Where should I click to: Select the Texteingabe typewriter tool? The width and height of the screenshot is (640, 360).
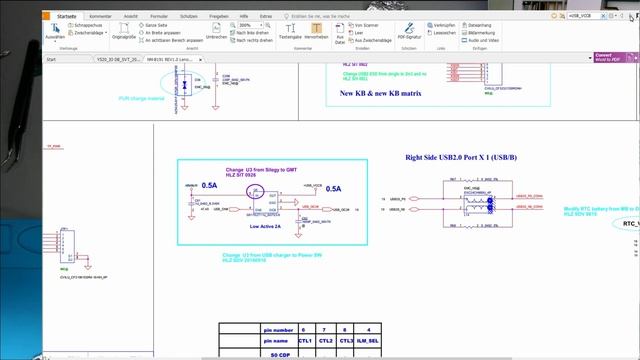(290, 31)
